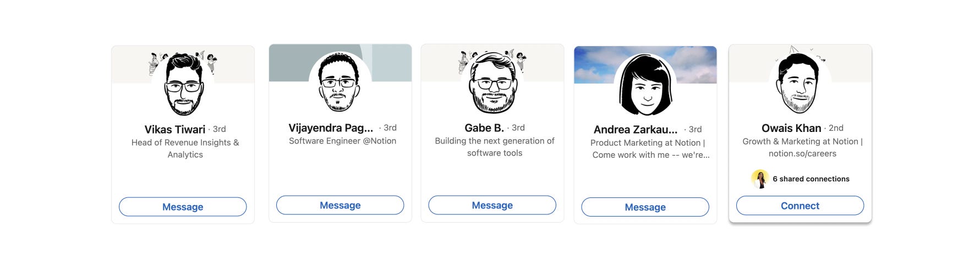Click Vijayendra's grey-blue cover banner
The width and height of the screenshot is (980, 265).
[x=340, y=63]
